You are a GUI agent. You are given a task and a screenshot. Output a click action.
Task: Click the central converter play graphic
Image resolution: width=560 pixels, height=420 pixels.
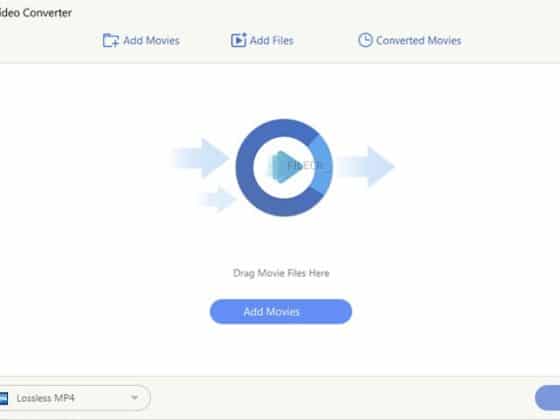tap(284, 168)
